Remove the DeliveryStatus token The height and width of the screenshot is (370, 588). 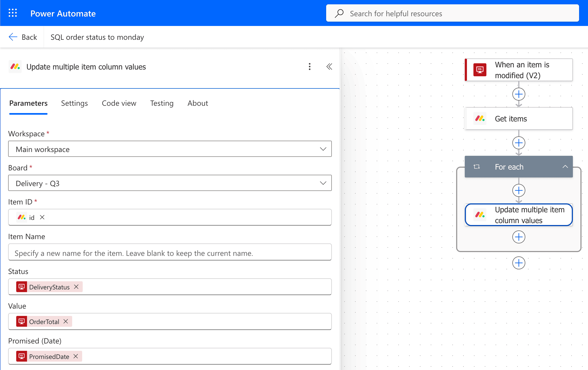(x=76, y=287)
